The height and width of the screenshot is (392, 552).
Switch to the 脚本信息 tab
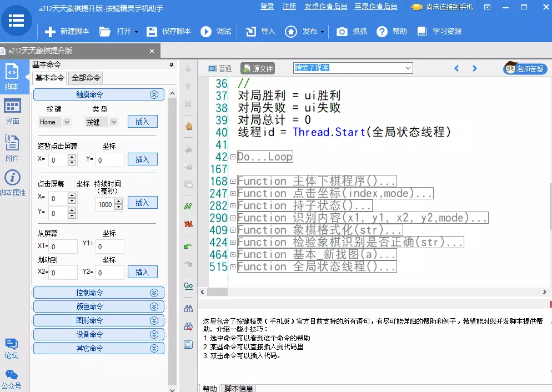(238, 388)
